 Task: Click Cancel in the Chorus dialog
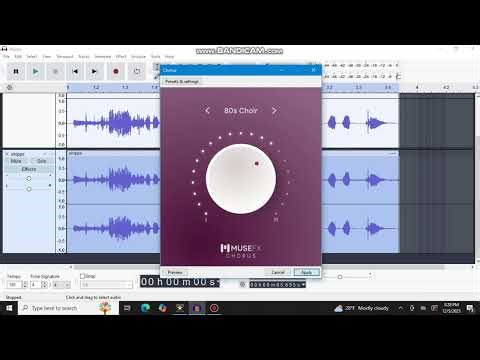pyautogui.click(x=278, y=272)
